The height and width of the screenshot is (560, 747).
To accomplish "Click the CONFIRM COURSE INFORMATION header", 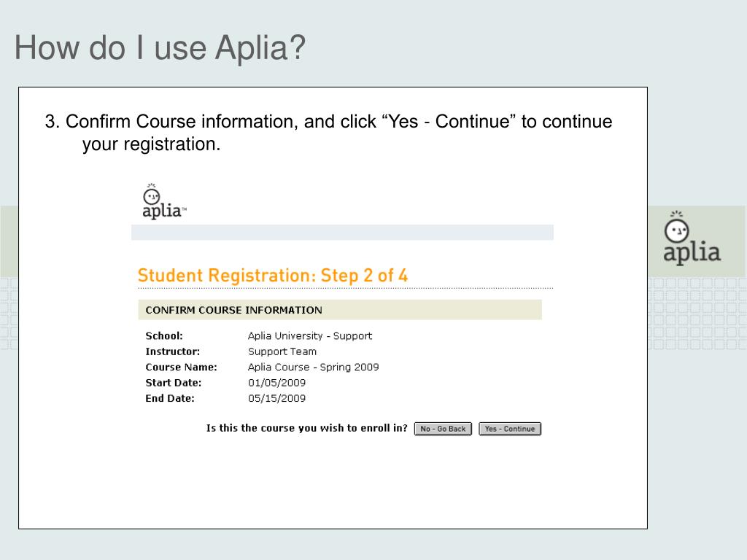I will tap(340, 310).
